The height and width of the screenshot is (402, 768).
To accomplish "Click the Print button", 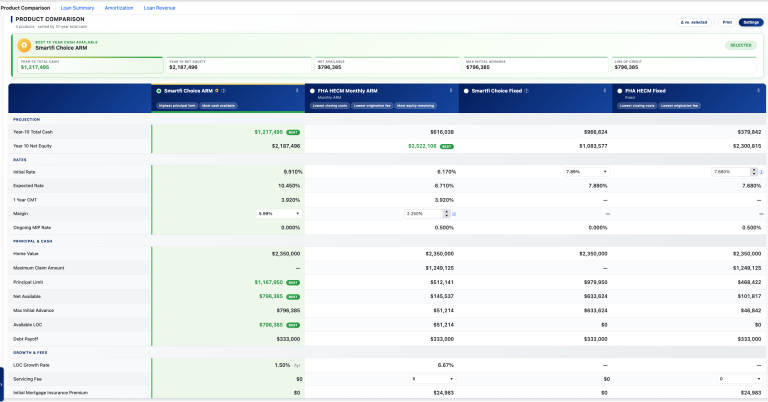I will tap(727, 23).
